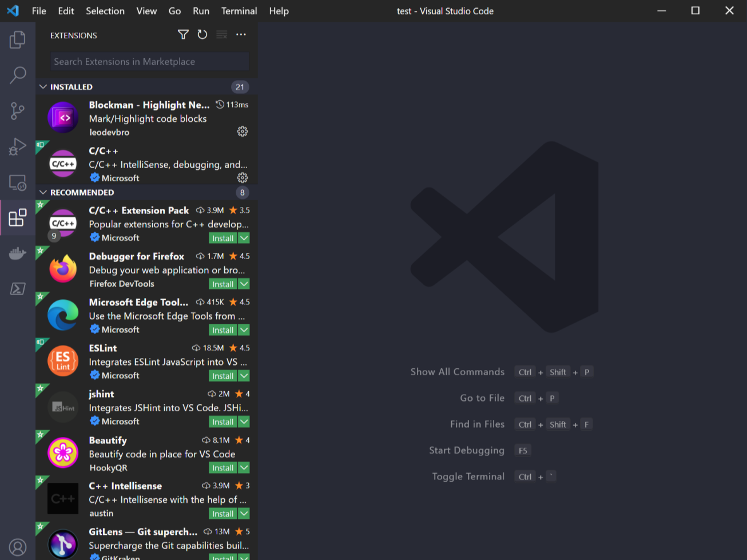Open Views and More Actions ellipsis
Screen dimensions: 747x560
(x=241, y=35)
